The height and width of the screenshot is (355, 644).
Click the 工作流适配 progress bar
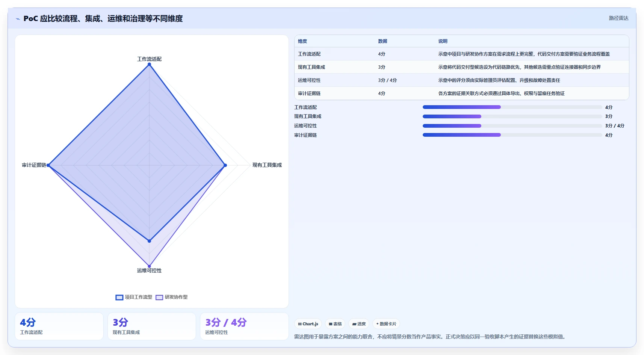click(x=512, y=107)
